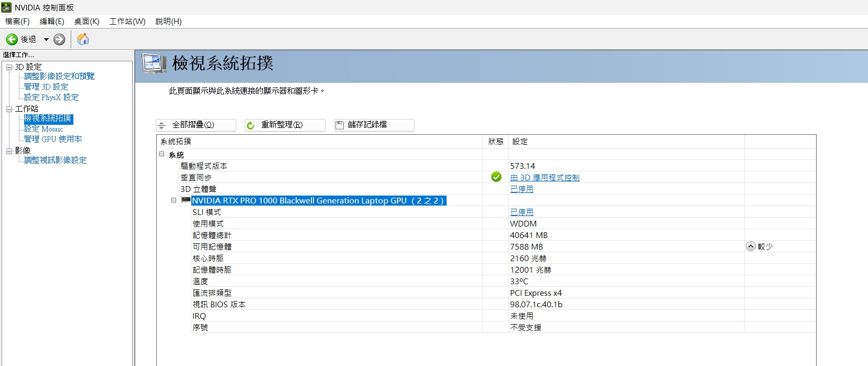Select 管理 3D 設定 in the tree
Screen dimensions: 868x366
[x=46, y=87]
